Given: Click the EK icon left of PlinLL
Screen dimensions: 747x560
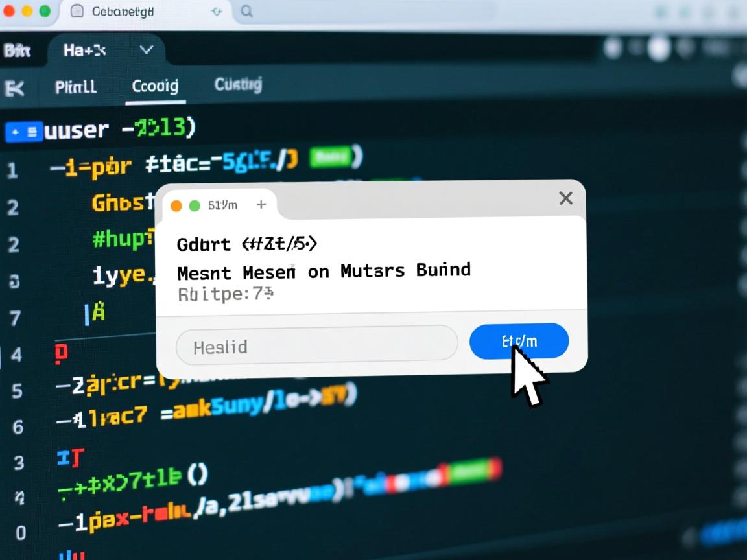Looking at the screenshot, I should (14, 87).
